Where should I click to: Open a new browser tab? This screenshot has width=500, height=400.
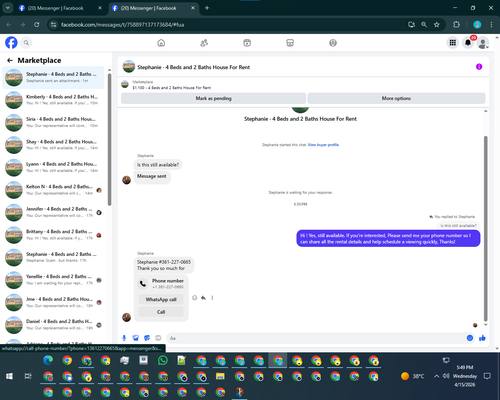tap(207, 8)
